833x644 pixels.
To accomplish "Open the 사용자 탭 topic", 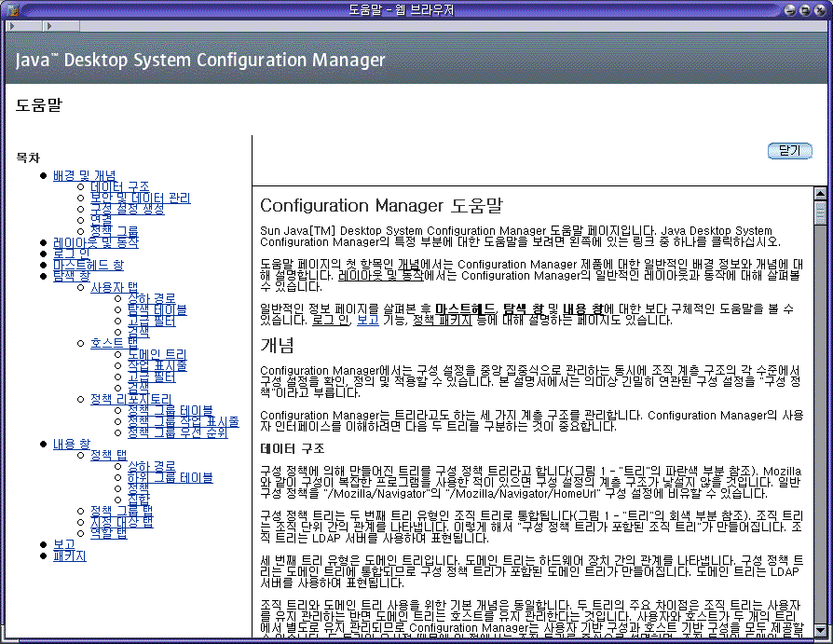I will click(x=115, y=287).
